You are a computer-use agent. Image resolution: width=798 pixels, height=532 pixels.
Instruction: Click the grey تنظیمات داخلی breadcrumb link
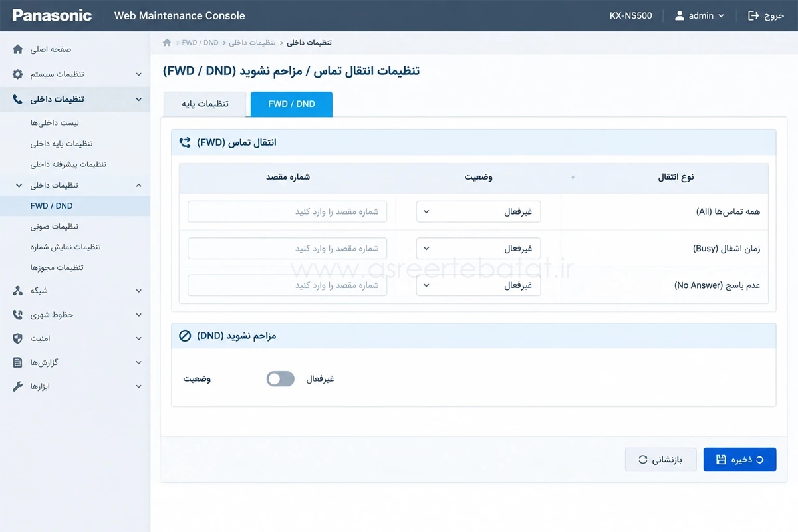coord(252,43)
